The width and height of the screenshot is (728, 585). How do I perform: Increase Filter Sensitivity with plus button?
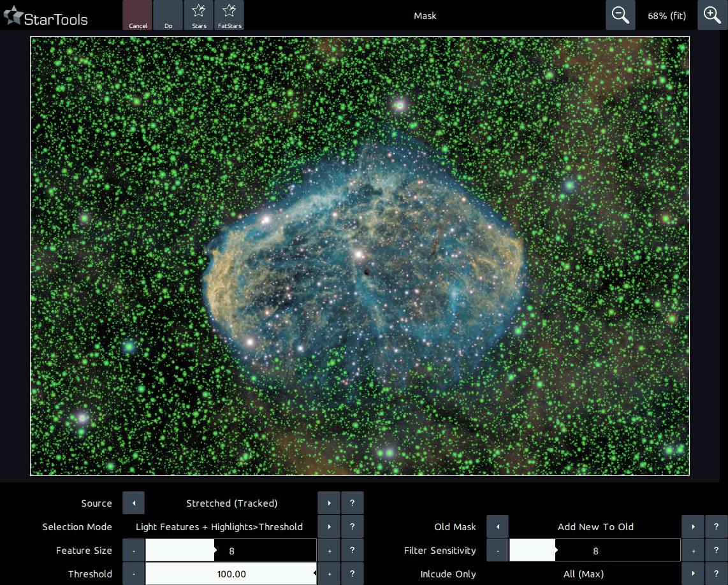tap(693, 550)
